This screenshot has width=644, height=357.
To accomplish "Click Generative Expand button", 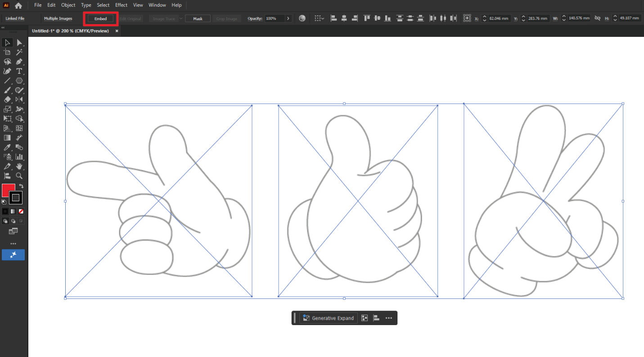I will [329, 318].
